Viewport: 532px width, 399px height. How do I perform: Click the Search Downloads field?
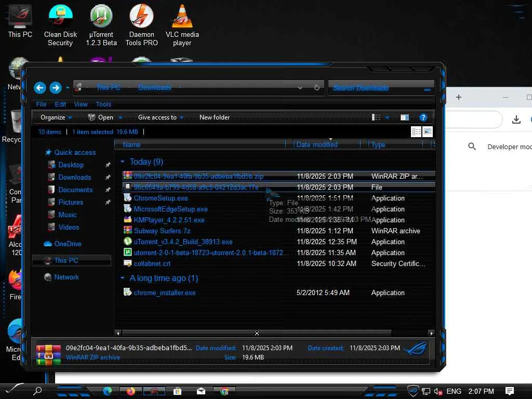click(381, 88)
